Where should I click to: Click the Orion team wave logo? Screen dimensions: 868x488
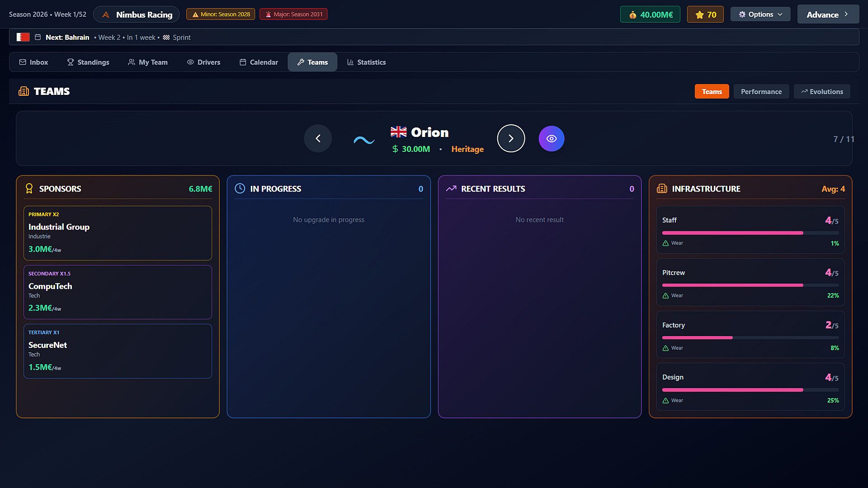pyautogui.click(x=364, y=140)
